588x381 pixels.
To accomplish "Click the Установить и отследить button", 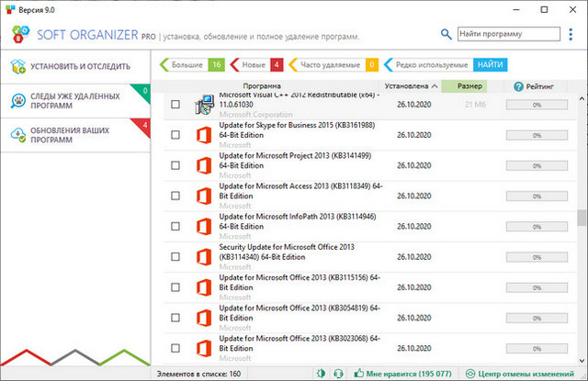I will coord(73,66).
